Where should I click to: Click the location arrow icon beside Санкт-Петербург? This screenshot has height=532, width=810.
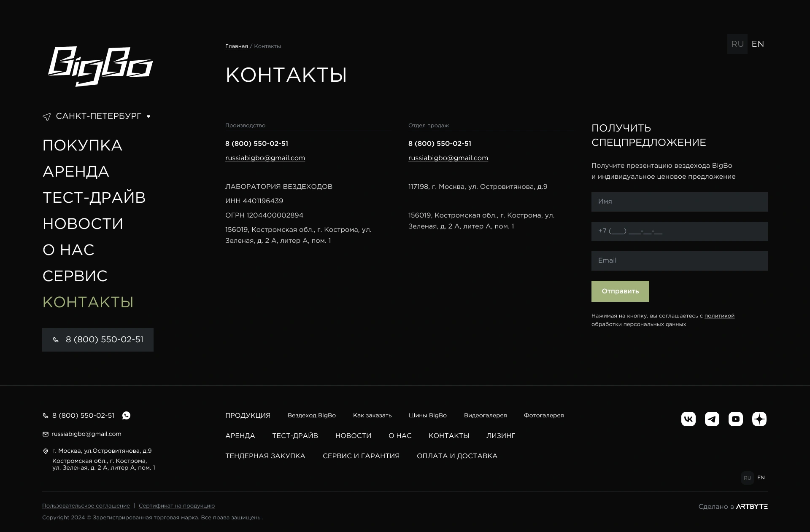[47, 117]
